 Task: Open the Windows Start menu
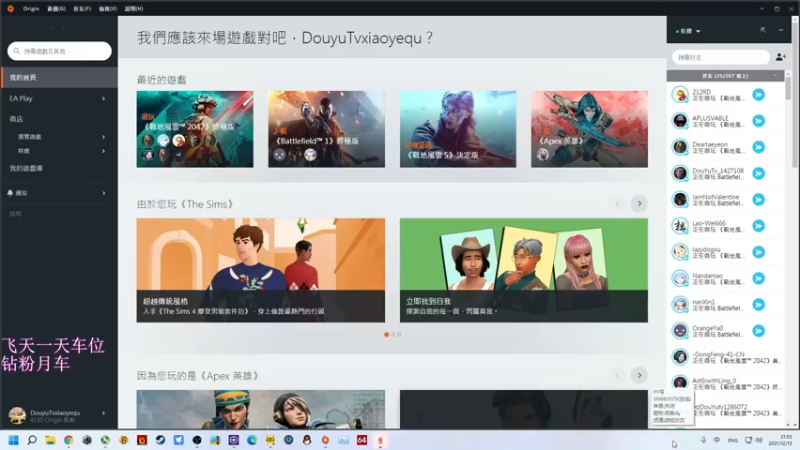[14, 440]
